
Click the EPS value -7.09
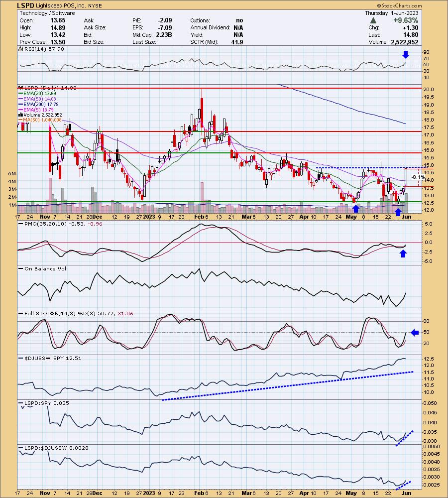tap(165, 27)
